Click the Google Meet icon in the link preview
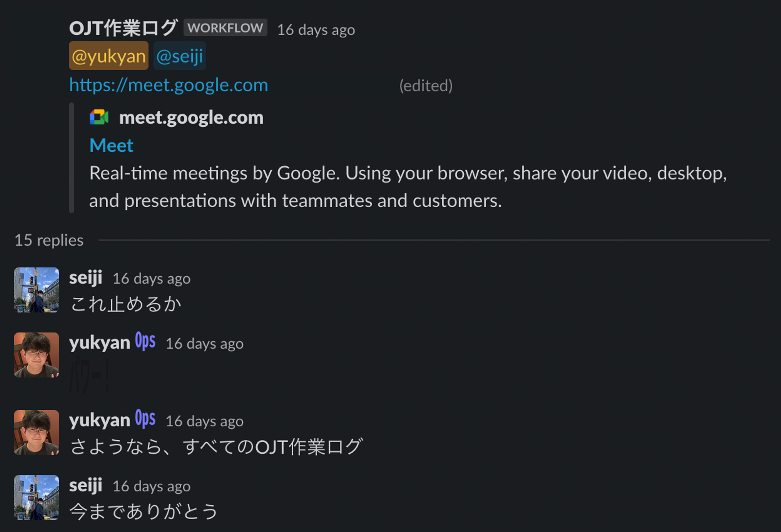This screenshot has height=532, width=781. pos(99,117)
